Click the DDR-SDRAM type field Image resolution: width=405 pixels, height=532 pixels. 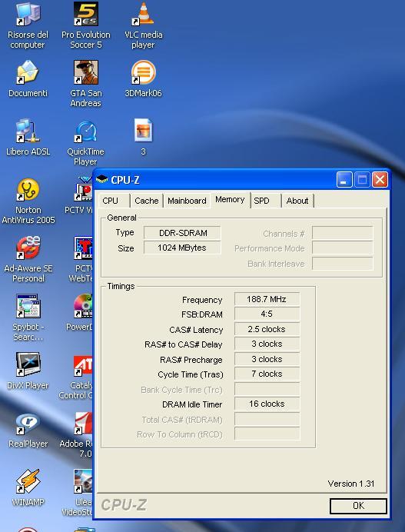[182, 233]
